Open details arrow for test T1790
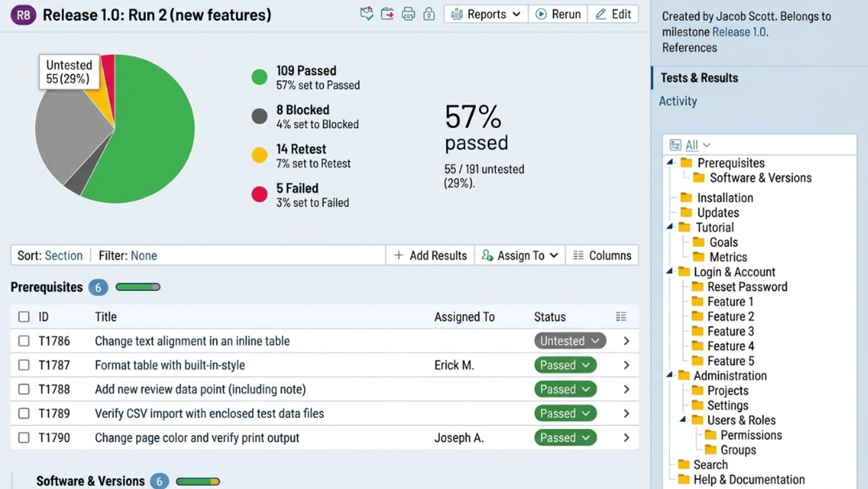Viewport: 868px width, 489px height. tap(627, 438)
